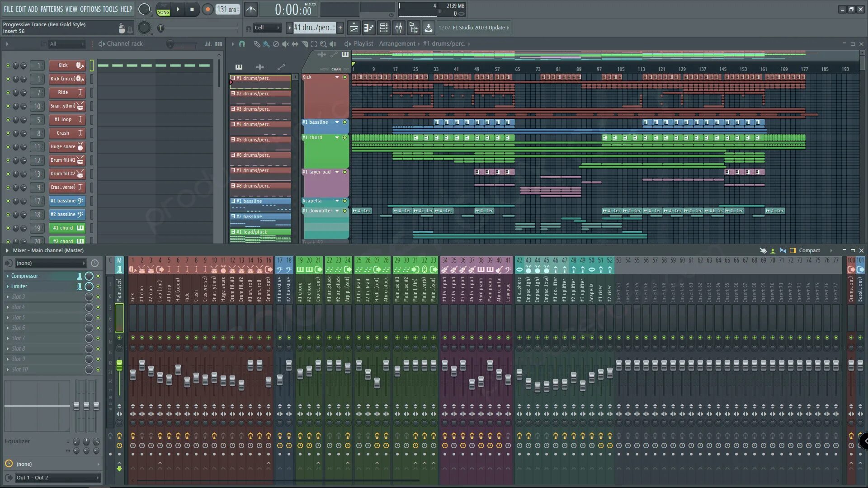Open the OPTIONS menu
Screen dimensions: 868x488
tap(90, 9)
